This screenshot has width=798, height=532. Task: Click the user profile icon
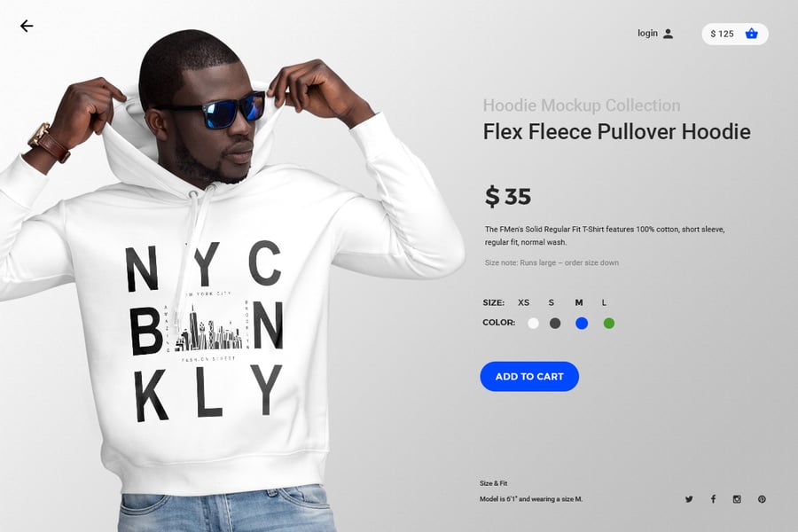(669, 34)
